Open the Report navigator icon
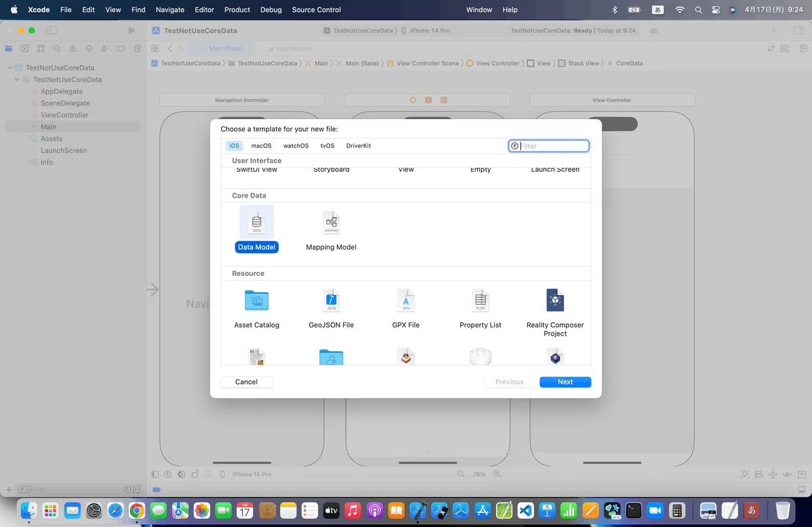The height and width of the screenshot is (527, 812). pos(137,49)
